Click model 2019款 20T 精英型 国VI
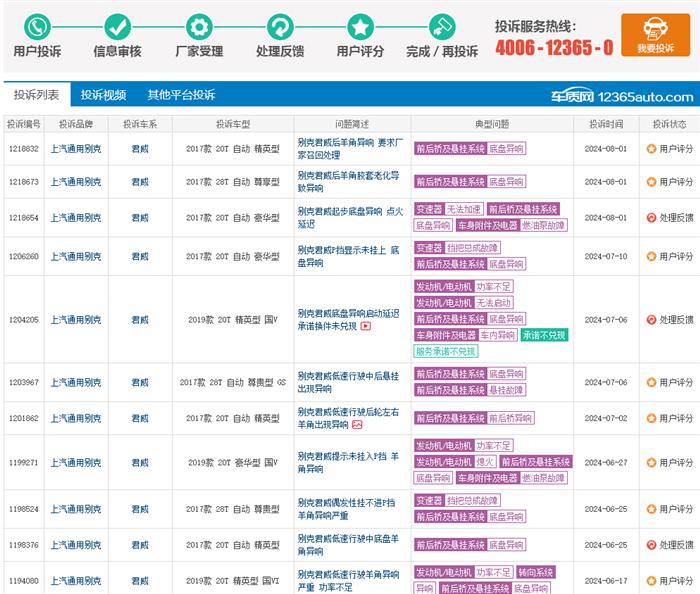The height and width of the screenshot is (594, 700). pyautogui.click(x=233, y=581)
